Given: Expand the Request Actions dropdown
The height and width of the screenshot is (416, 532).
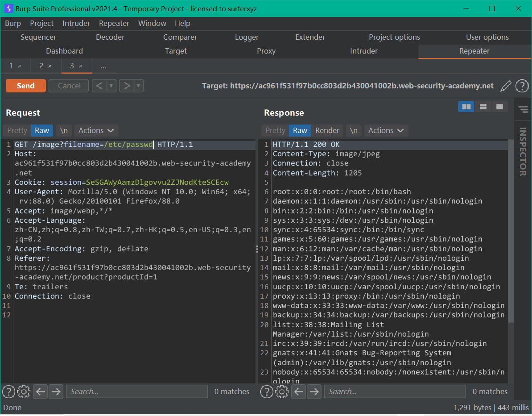Looking at the screenshot, I should [96, 130].
